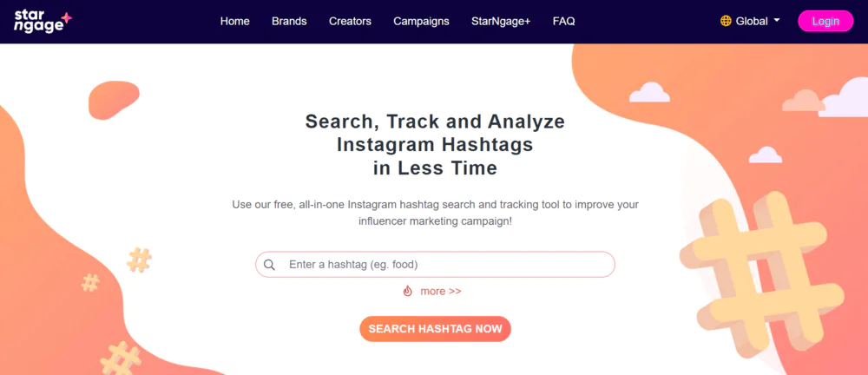Click the "Instagram Hashtags" heading text
The width and height of the screenshot is (868, 375).
tap(435, 144)
